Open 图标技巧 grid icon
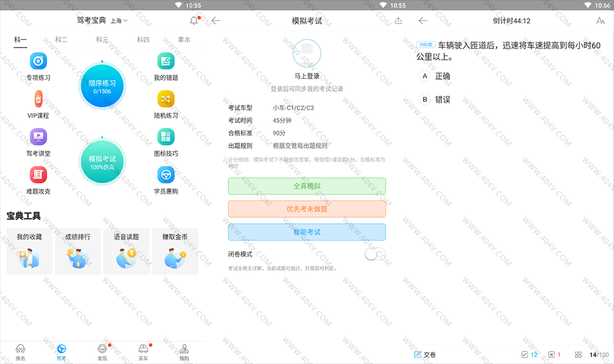The image size is (614, 364). click(166, 137)
